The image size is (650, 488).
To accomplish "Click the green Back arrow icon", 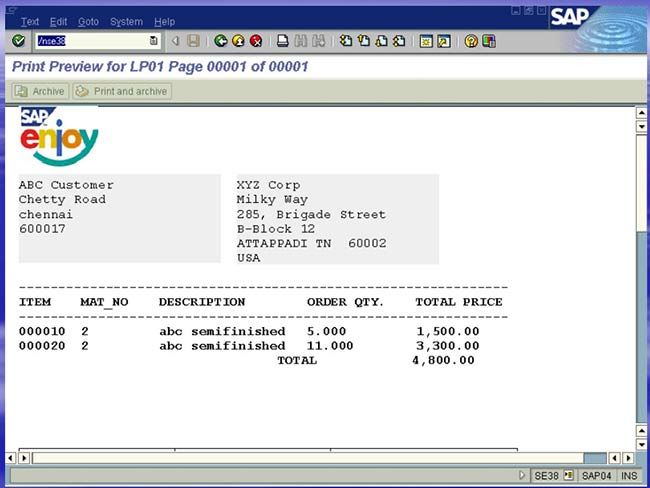I will click(221, 41).
